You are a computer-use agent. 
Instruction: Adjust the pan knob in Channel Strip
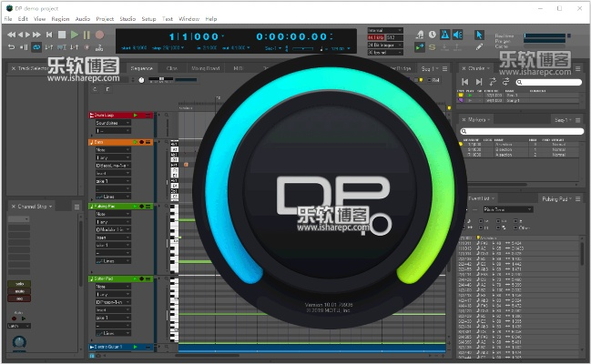click(x=18, y=342)
